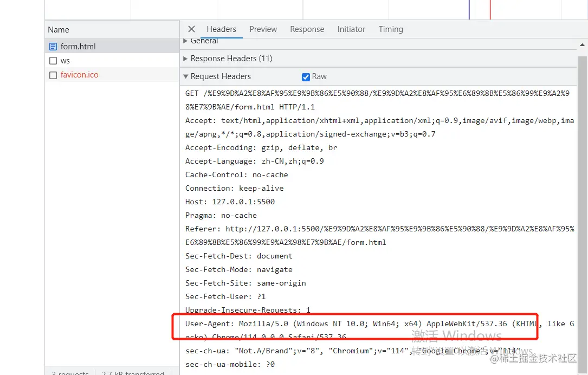Click the Cache-Control: no-cache line
This screenshot has width=588, height=375.
pos(237,174)
